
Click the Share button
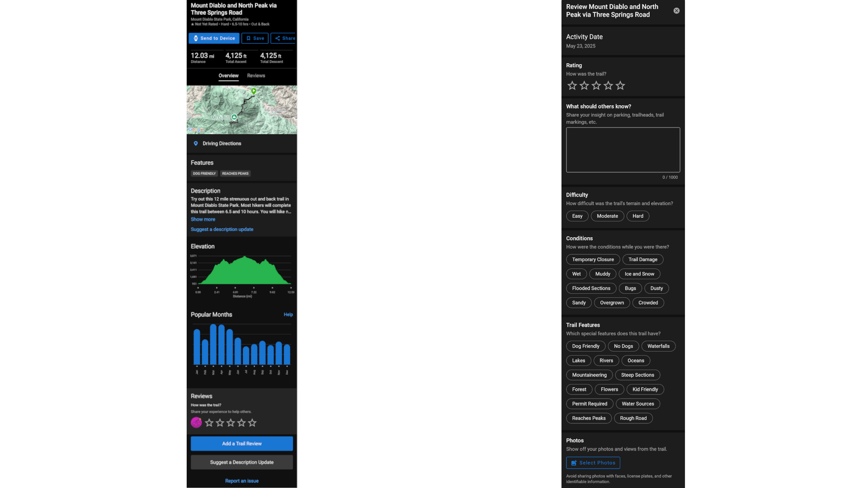click(x=284, y=38)
